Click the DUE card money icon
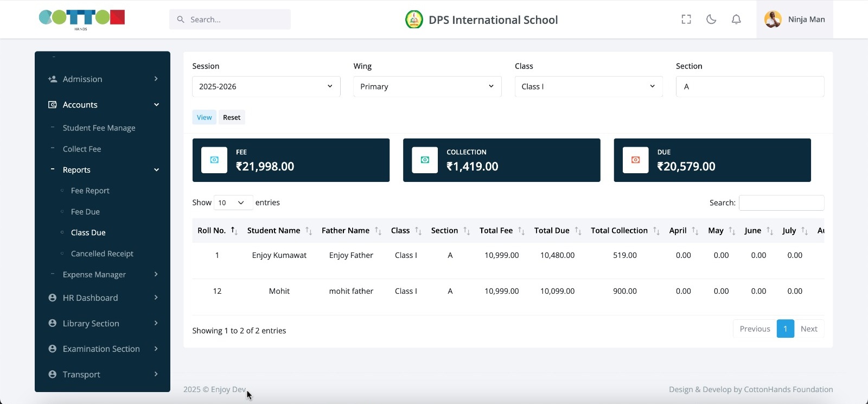 click(635, 160)
